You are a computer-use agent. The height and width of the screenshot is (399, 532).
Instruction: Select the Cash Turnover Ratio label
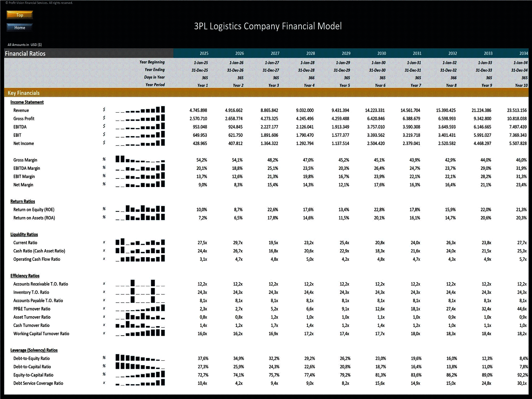31,325
